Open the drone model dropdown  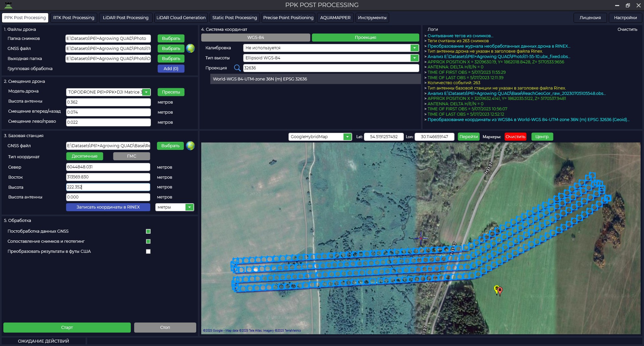(x=146, y=92)
